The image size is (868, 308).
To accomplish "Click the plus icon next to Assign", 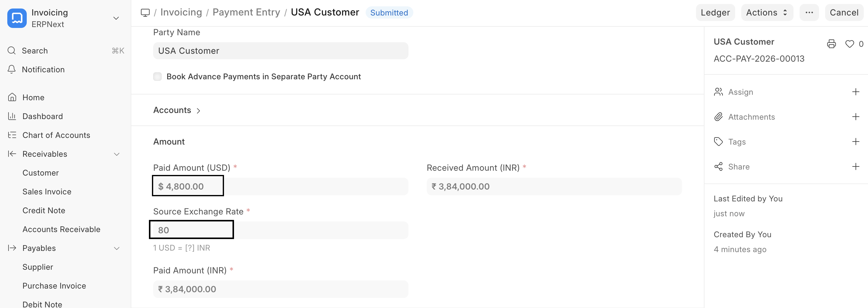I will point(856,92).
